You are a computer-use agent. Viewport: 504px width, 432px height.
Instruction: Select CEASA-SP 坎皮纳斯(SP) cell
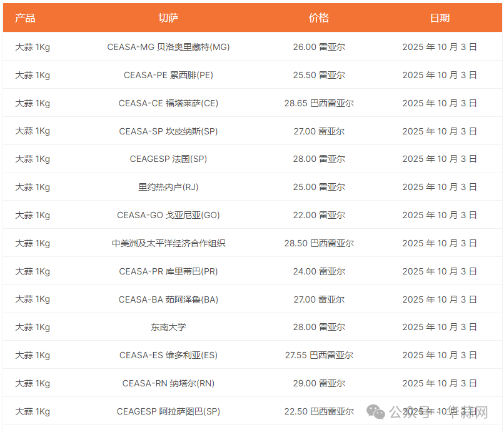pos(168,131)
